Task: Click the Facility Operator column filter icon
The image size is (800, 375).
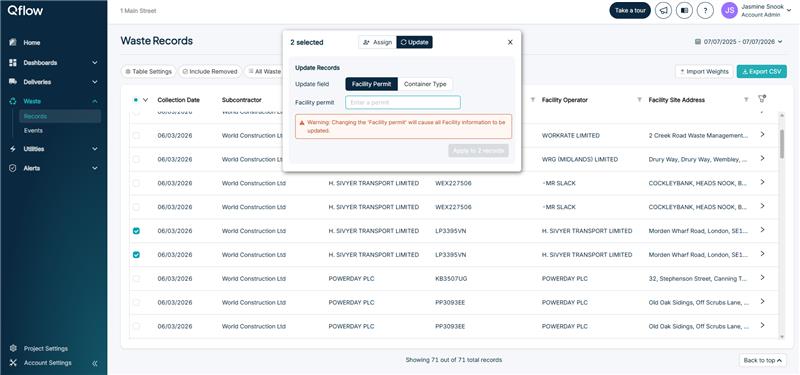Action: [x=639, y=100]
